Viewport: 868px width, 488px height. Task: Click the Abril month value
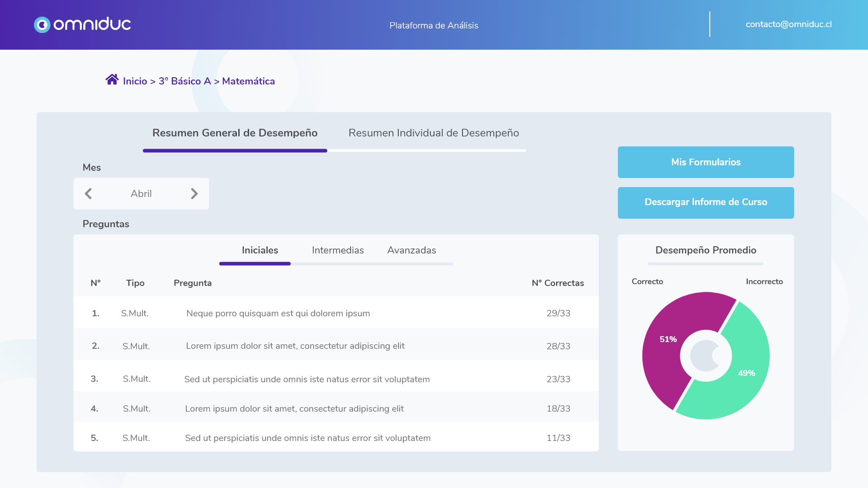pos(141,194)
